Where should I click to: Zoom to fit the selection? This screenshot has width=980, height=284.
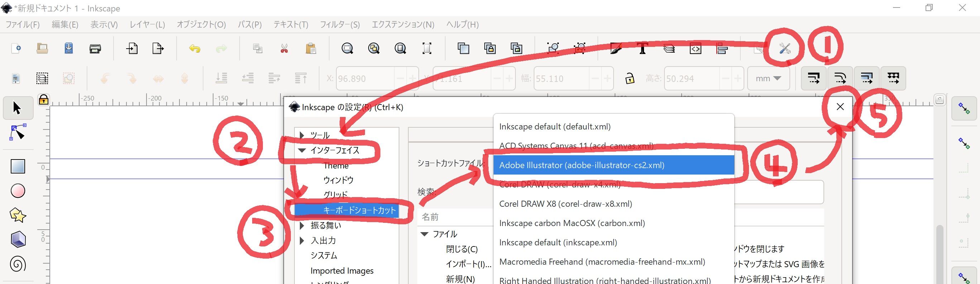coord(347,48)
